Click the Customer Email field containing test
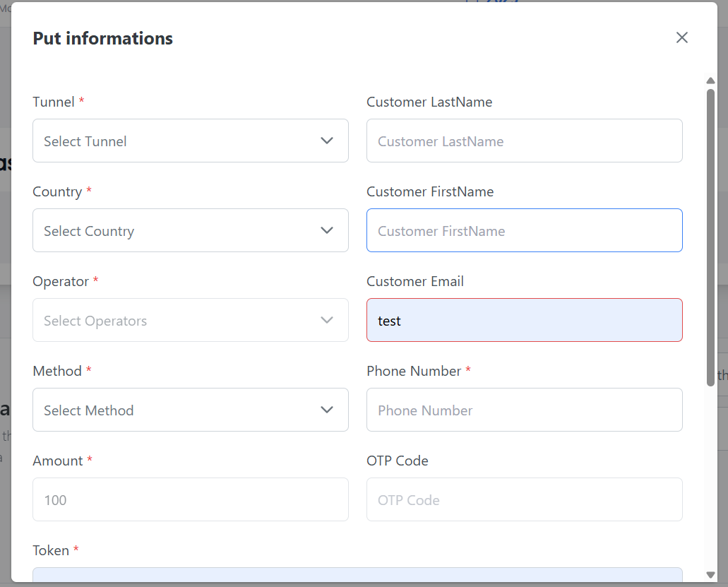Viewport: 728px width, 587px height. point(524,320)
